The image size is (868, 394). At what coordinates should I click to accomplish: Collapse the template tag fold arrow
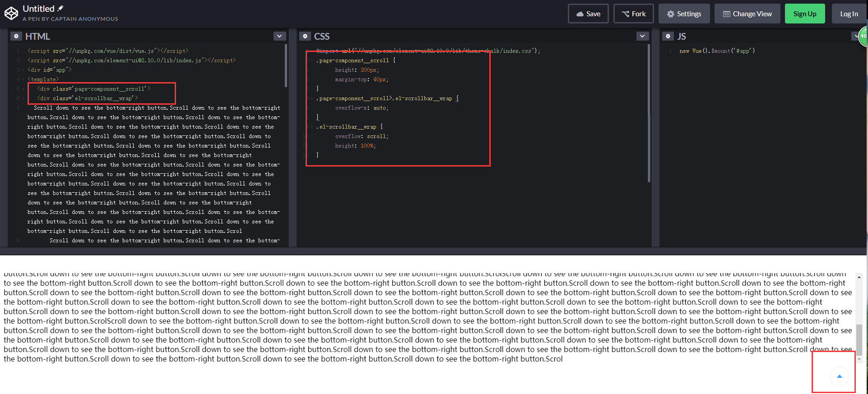pos(23,79)
